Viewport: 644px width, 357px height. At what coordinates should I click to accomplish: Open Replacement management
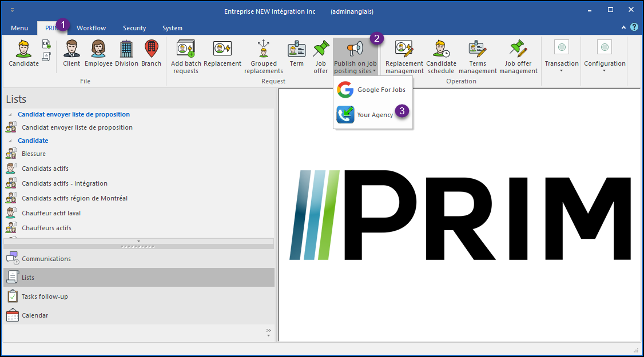point(404,57)
